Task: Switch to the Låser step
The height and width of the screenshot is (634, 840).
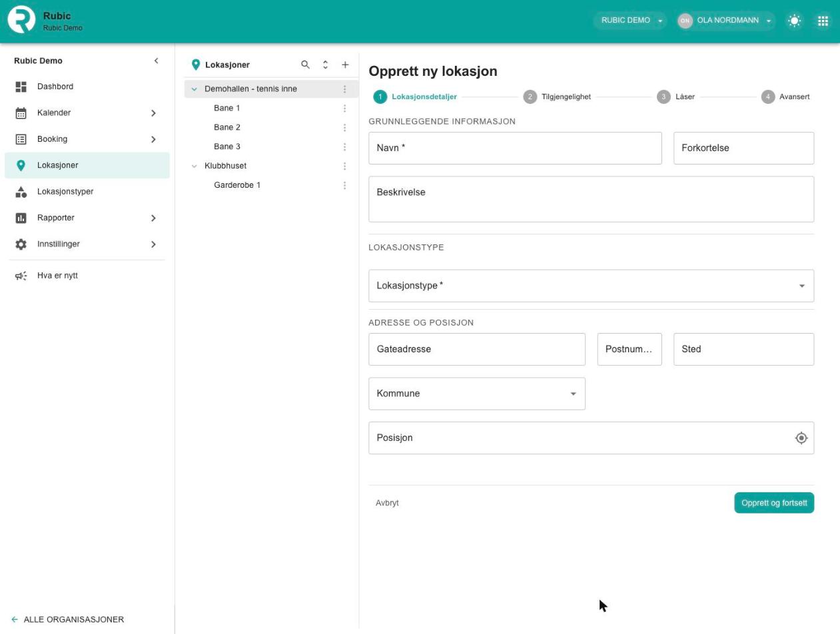Action: coord(675,97)
